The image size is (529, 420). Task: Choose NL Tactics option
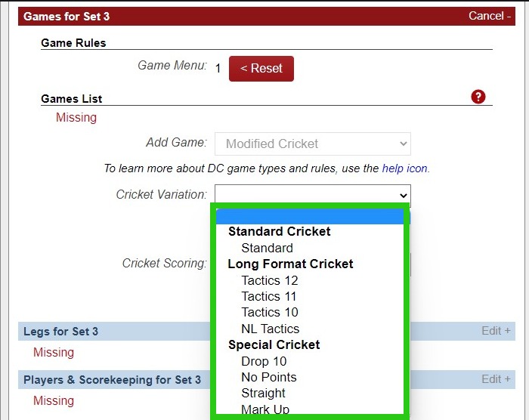270,329
